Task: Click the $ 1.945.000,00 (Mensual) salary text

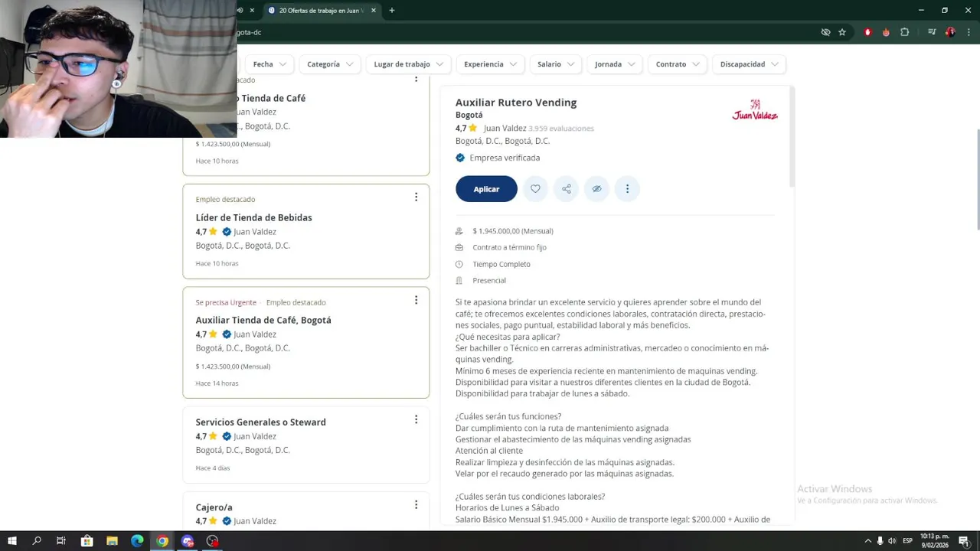Action: point(513,231)
